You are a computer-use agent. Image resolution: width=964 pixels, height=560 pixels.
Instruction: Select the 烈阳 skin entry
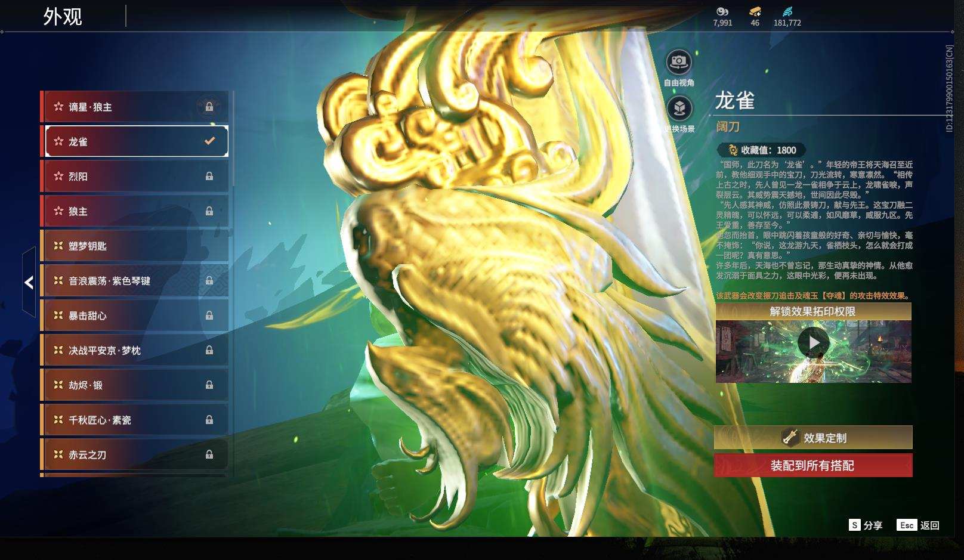pyautogui.click(x=135, y=176)
